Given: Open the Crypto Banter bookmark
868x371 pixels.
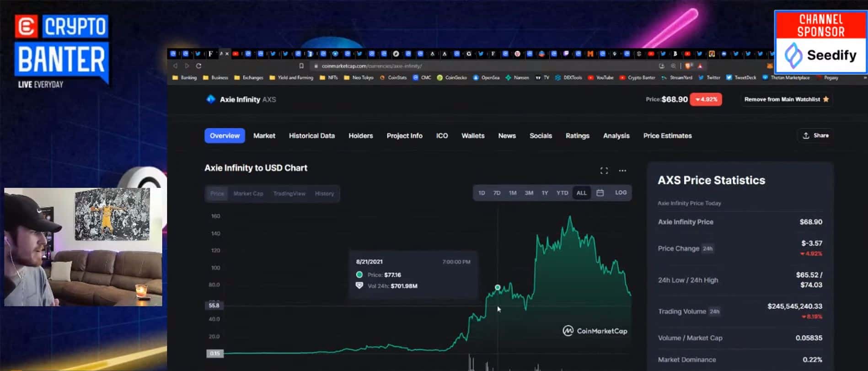Looking at the screenshot, I should coord(637,78).
